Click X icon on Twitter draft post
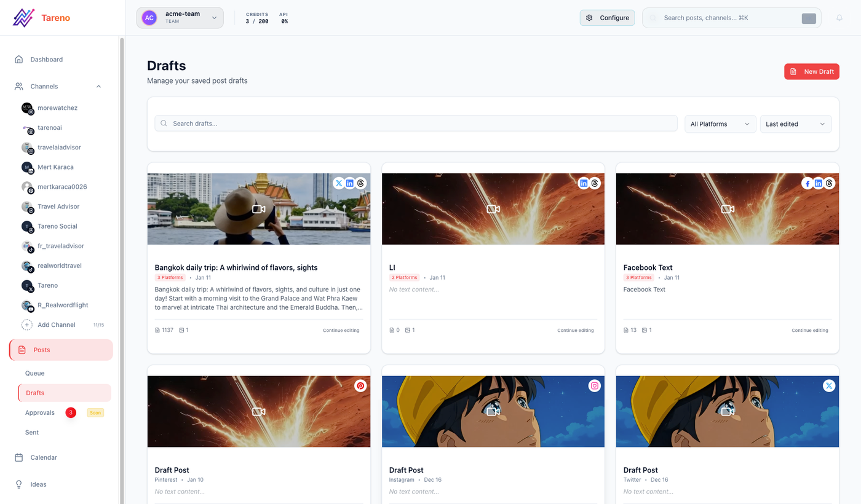 829,386
